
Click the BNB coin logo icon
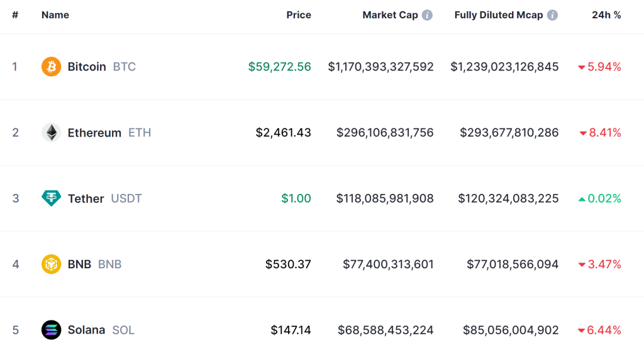click(x=51, y=264)
